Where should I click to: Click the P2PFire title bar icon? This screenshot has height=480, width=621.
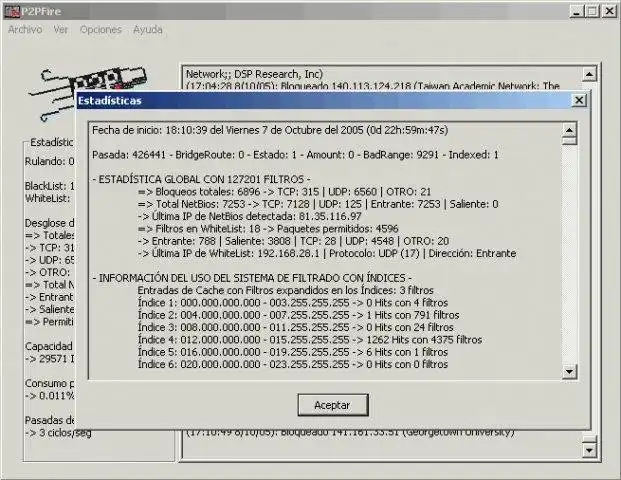(12, 11)
